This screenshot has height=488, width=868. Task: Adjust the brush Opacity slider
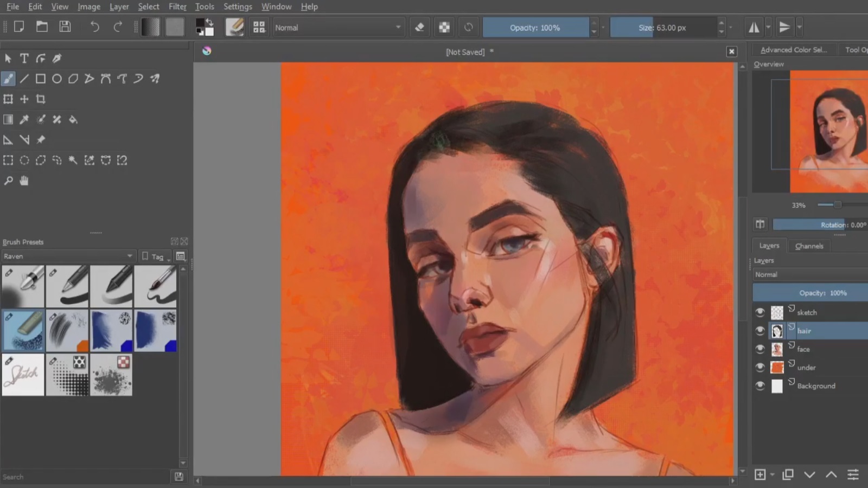(535, 27)
